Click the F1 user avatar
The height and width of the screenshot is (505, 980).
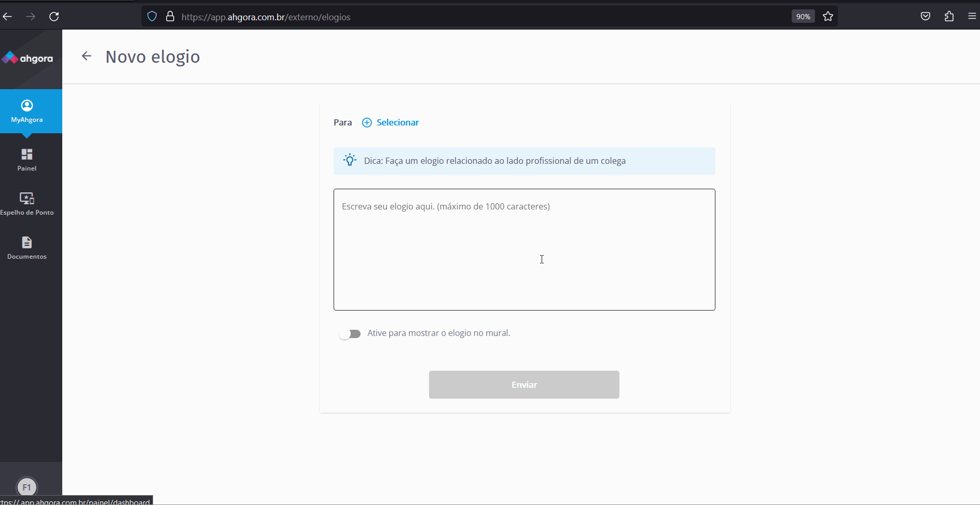(x=27, y=487)
